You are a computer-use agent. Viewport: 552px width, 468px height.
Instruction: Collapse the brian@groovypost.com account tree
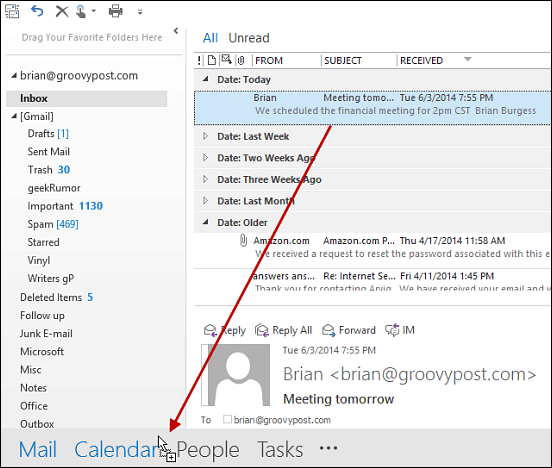(x=14, y=75)
